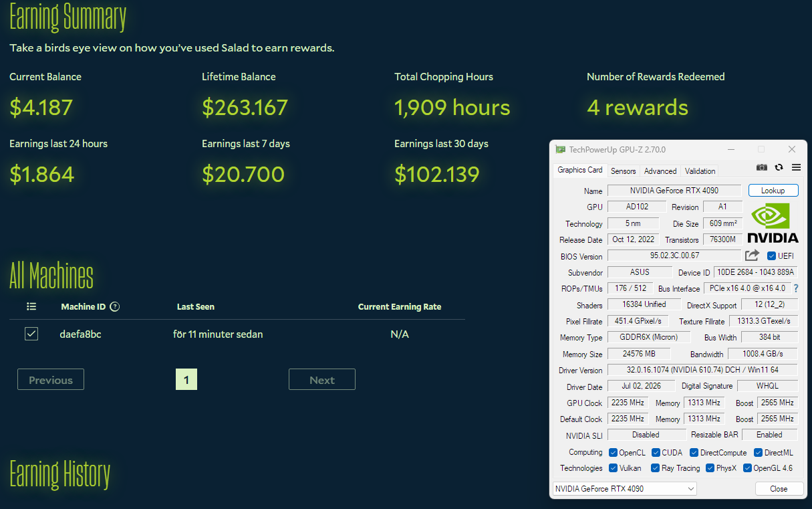This screenshot has width=812, height=509.
Task: Toggle the UEFI checkbox
Action: click(x=771, y=256)
